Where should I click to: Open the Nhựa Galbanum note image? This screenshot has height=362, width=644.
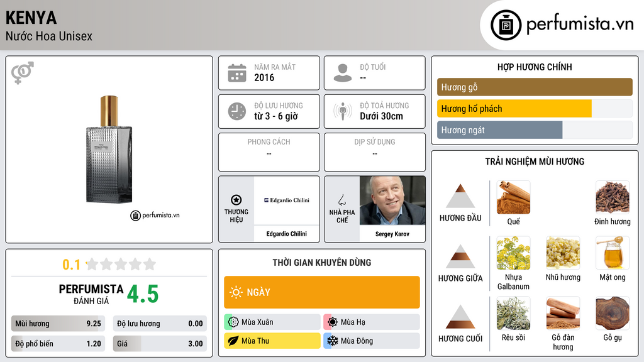[513, 253]
